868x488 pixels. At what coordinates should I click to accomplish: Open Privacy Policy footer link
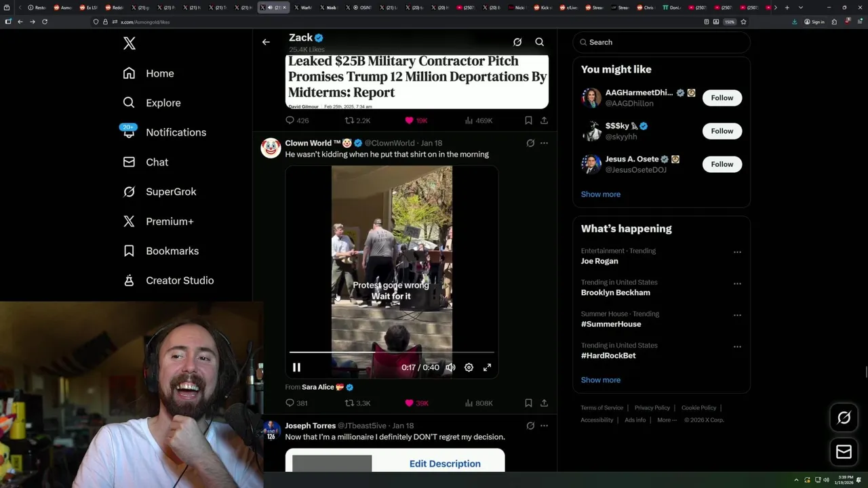tap(652, 408)
